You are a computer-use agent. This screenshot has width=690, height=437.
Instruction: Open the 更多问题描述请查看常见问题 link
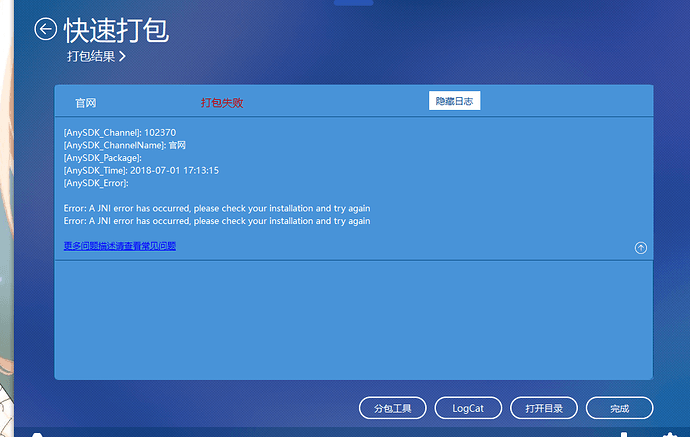click(x=120, y=246)
